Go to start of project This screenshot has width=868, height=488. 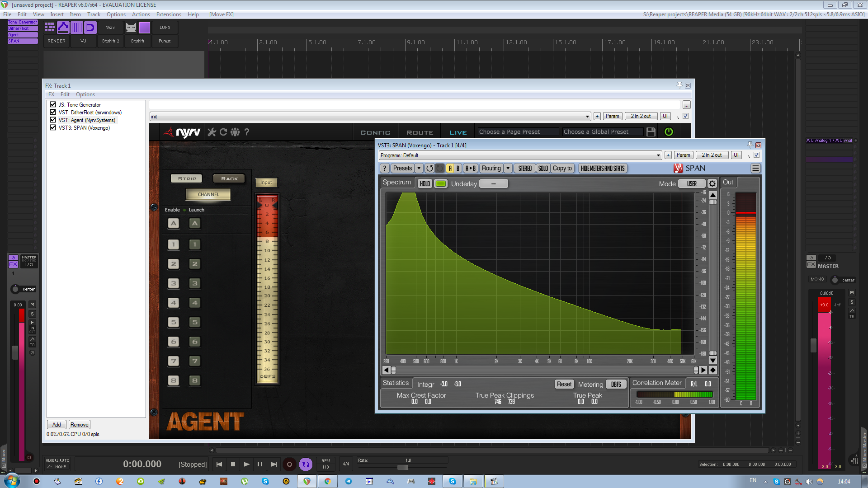[x=219, y=464]
